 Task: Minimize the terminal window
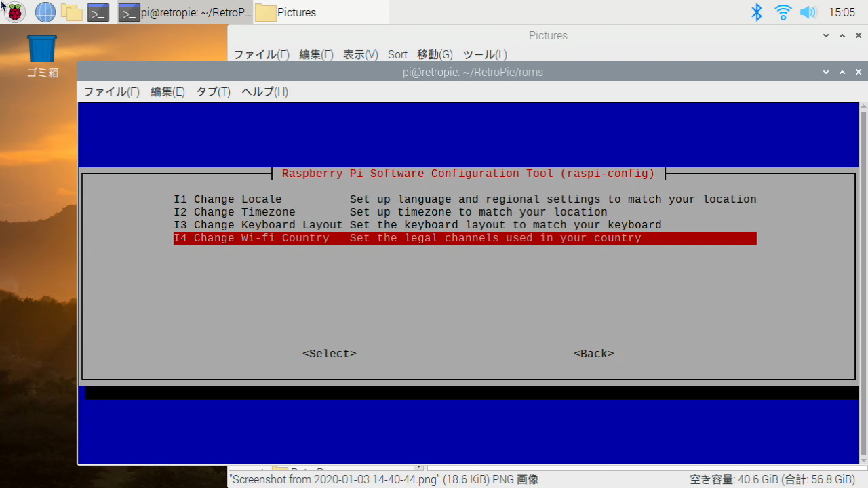tap(826, 72)
